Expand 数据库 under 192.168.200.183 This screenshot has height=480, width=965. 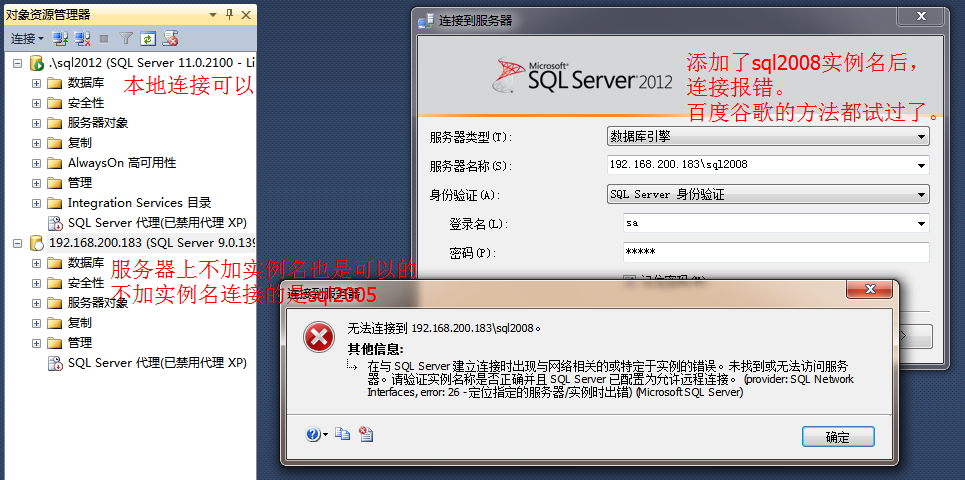[37, 263]
